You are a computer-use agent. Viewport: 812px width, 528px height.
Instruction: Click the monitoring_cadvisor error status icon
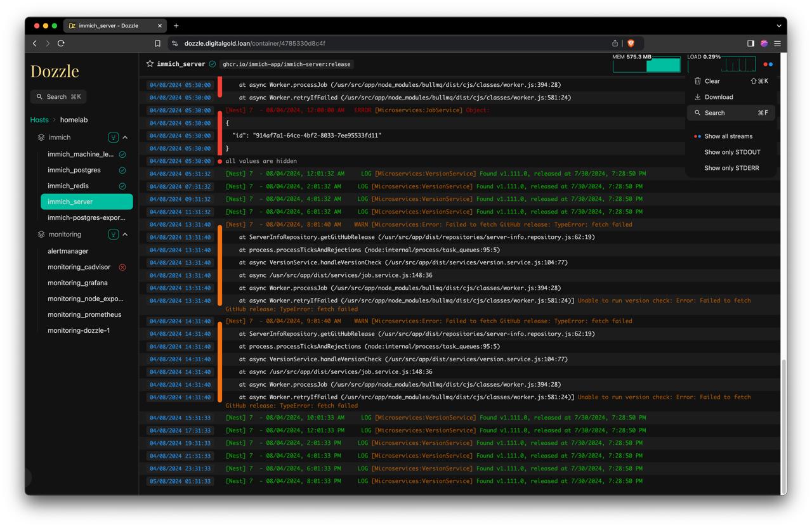122,267
